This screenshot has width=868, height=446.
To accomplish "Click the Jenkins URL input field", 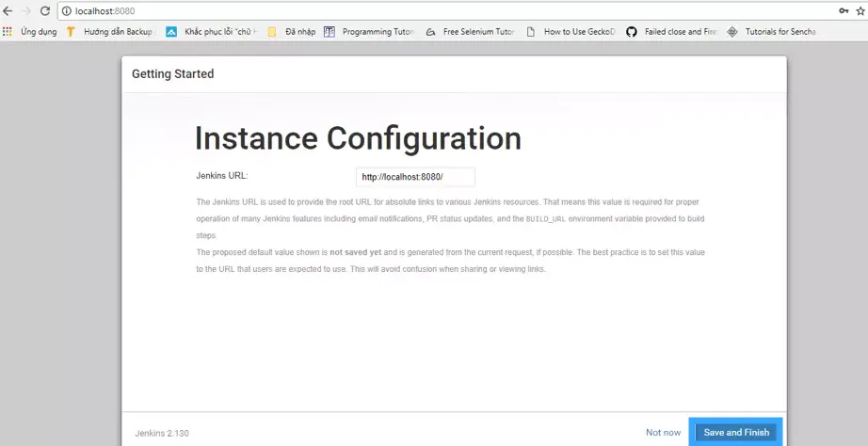I will point(414,177).
